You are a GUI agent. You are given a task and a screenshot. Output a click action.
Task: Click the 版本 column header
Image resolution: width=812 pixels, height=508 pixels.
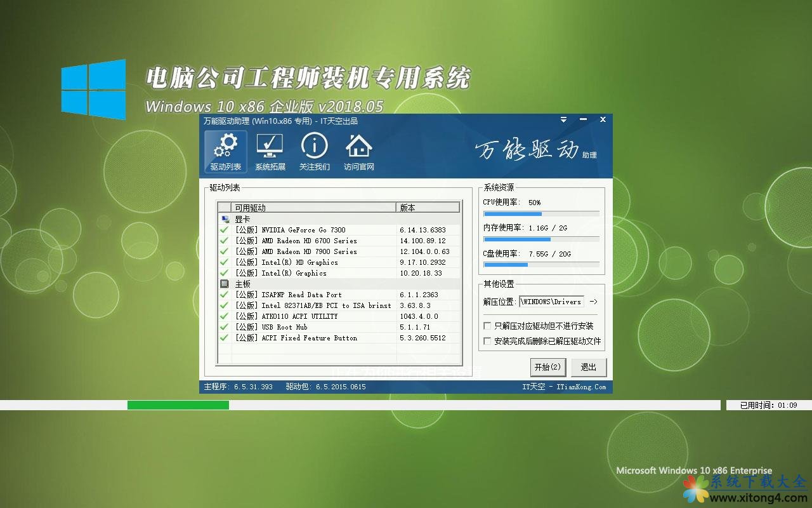tap(428, 208)
